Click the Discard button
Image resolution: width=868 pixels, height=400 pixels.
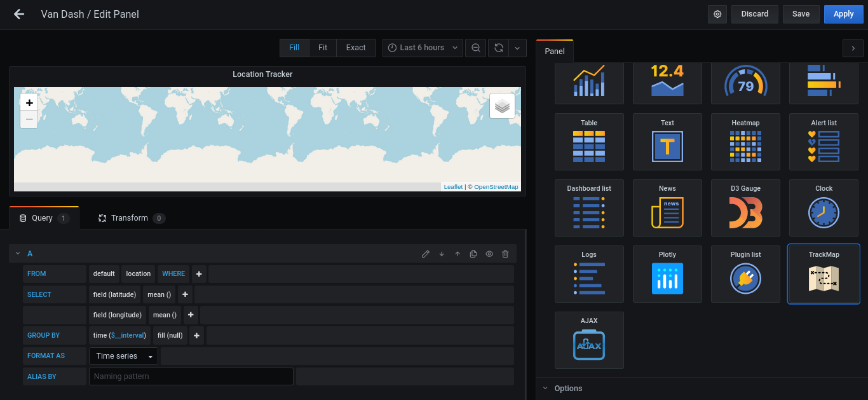(x=754, y=13)
